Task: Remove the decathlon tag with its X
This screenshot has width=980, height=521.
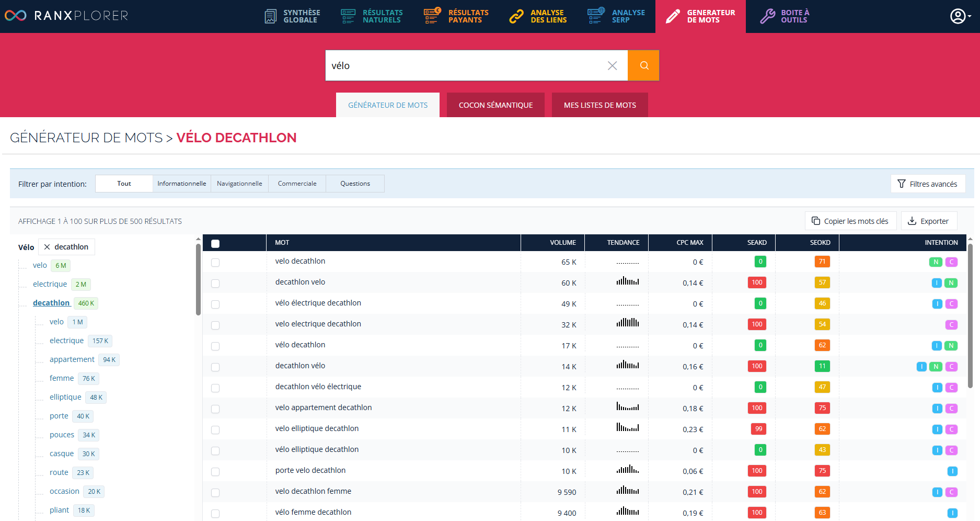Action: click(47, 247)
